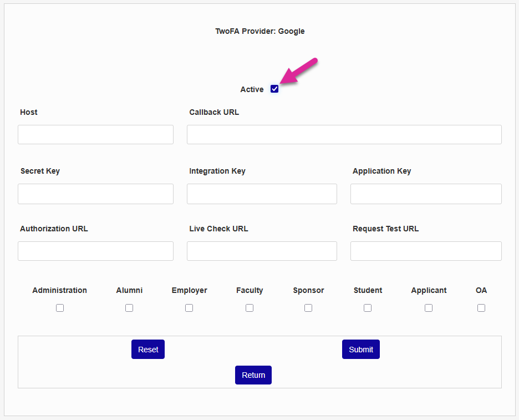Tick the Alumni checkbox
This screenshot has width=519, height=420.
tap(129, 308)
